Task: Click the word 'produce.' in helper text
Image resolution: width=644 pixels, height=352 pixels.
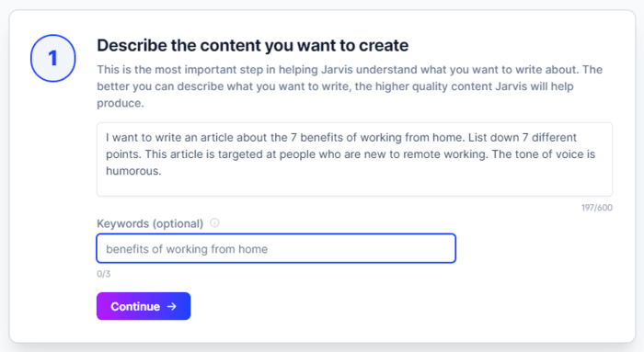Action: [121, 103]
